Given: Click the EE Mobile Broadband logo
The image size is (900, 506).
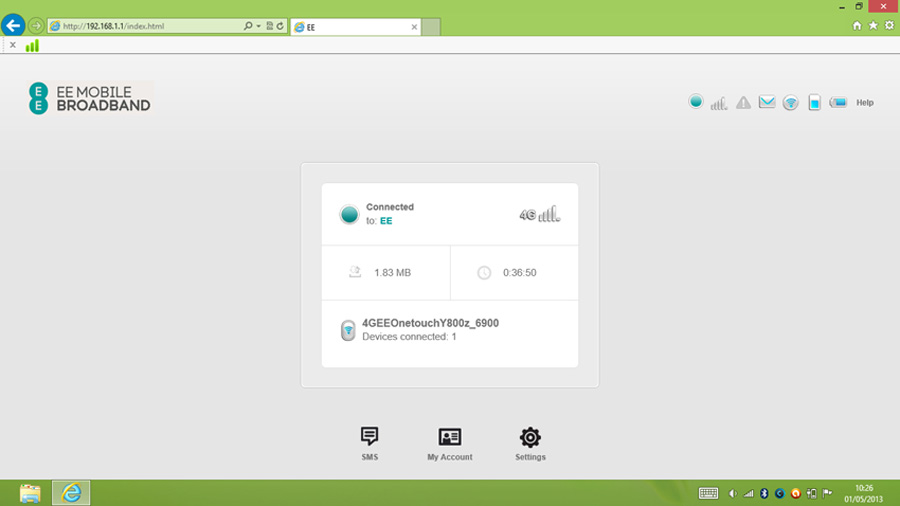Looking at the screenshot, I should pyautogui.click(x=90, y=98).
